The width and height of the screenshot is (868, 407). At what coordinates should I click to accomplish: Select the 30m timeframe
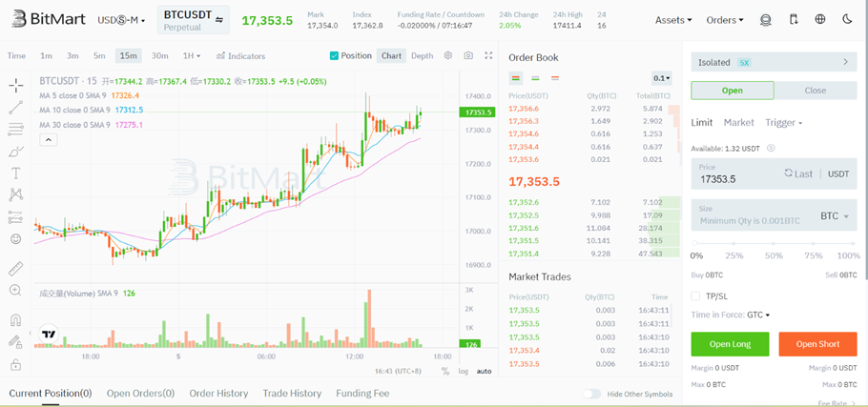[160, 56]
